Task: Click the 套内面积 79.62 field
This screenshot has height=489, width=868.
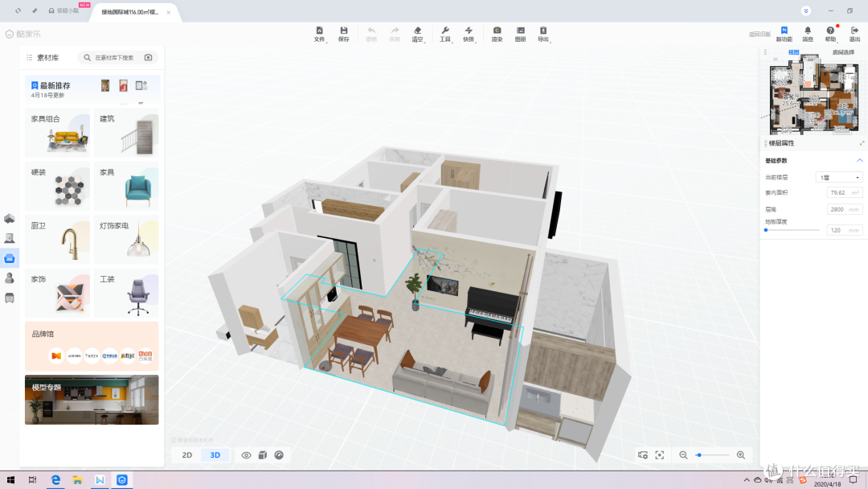Action: [x=844, y=193]
